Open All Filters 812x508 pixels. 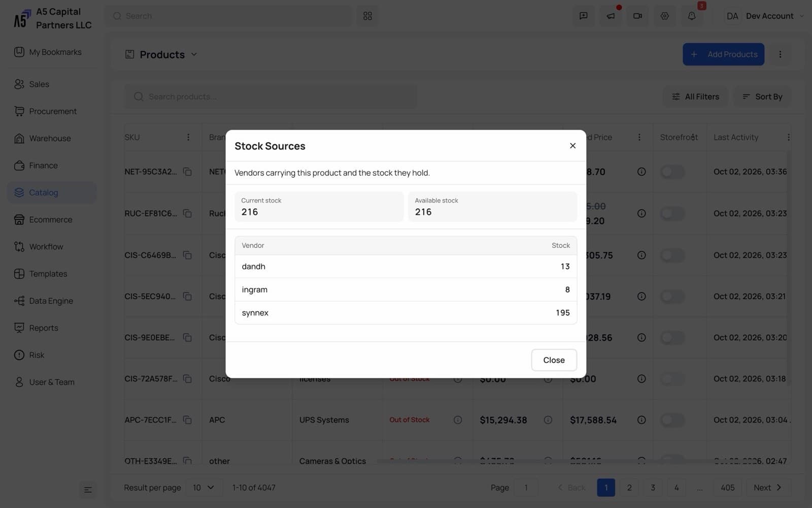point(695,97)
